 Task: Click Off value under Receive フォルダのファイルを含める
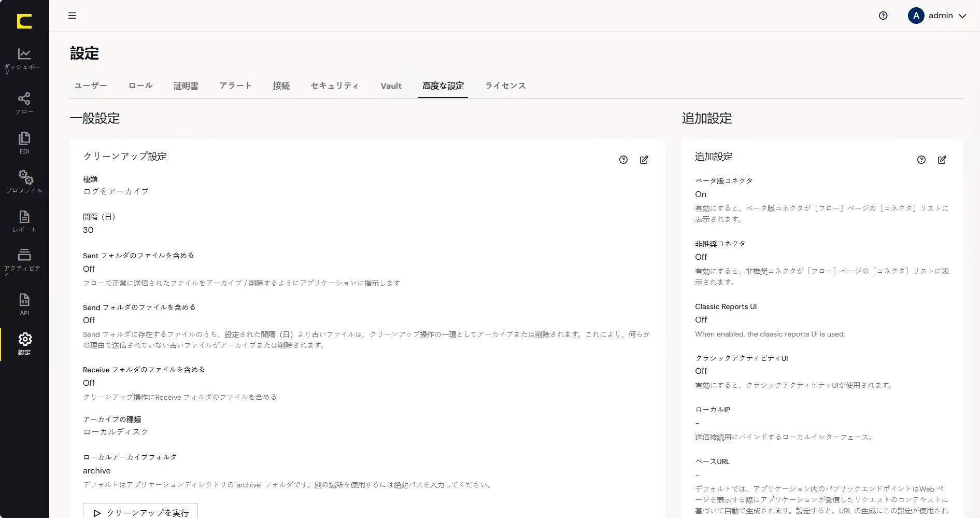[x=89, y=383]
